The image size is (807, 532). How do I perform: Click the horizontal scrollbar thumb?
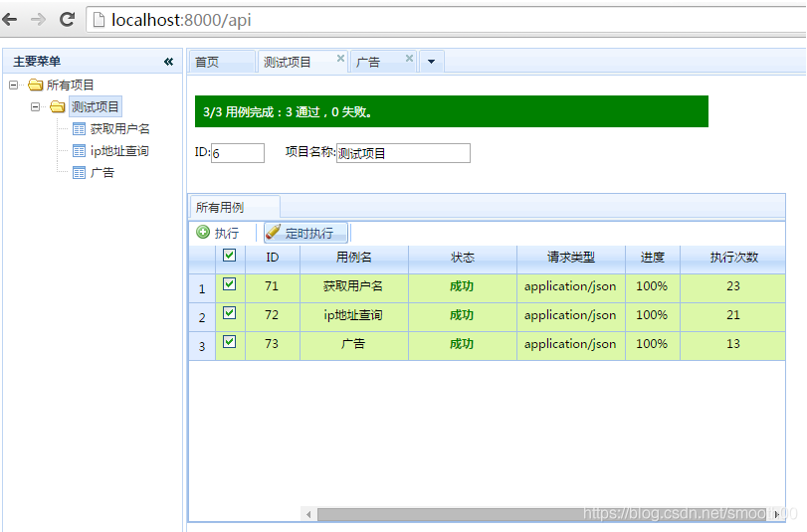point(543,514)
